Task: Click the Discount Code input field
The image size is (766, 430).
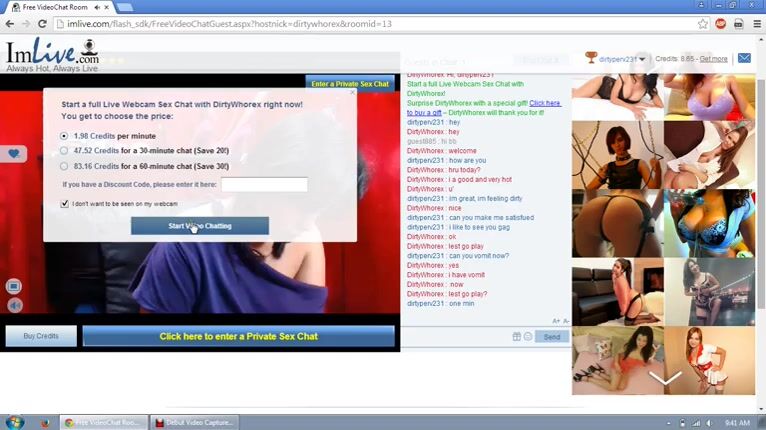Action: point(264,185)
